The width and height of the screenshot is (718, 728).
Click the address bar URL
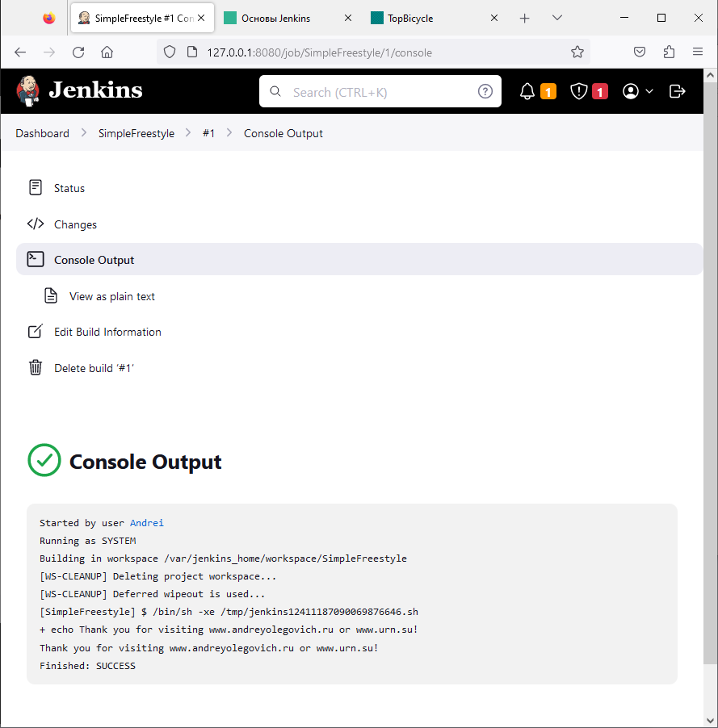(x=319, y=53)
